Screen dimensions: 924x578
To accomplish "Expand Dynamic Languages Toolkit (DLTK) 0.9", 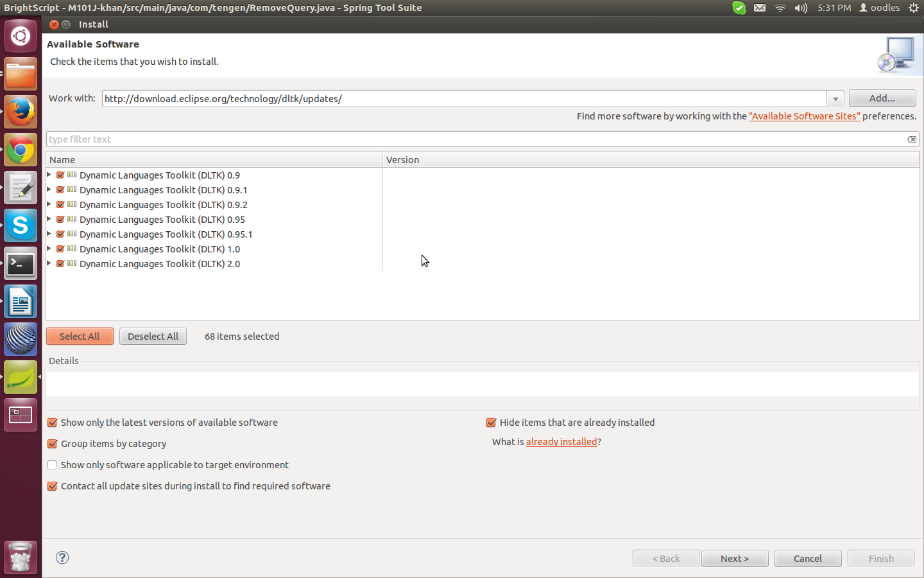I will [x=49, y=175].
